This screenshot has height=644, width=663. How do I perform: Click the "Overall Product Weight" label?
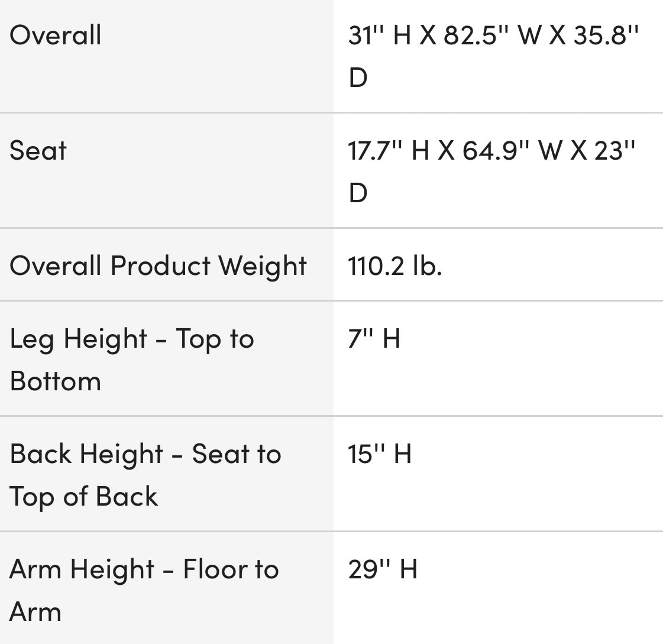(158, 266)
